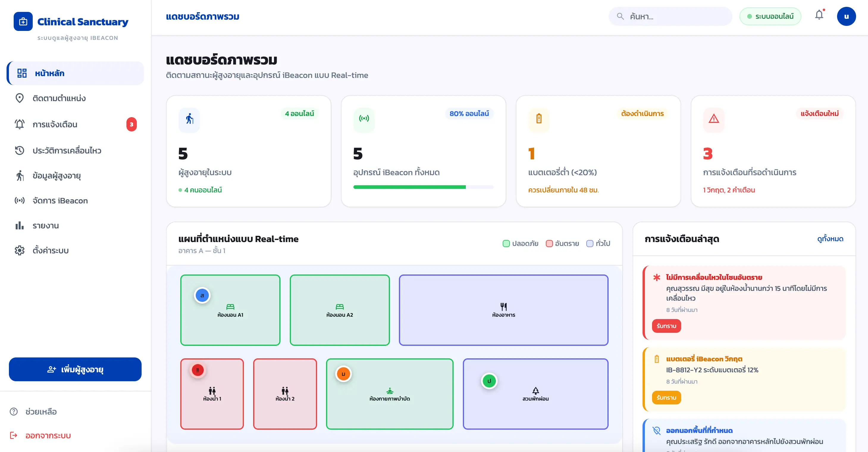Click the iBeacon online progress bar
Screen dimensions: 868x452
coord(424,187)
